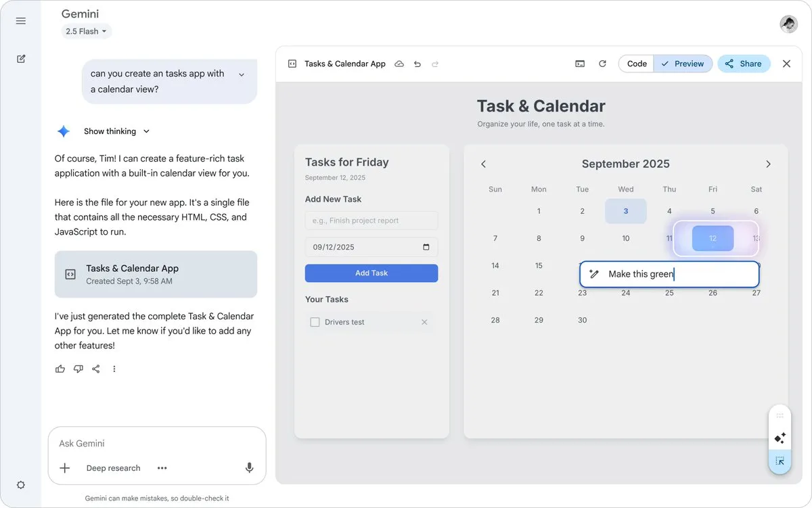Grab the floating toolbar drag handle

click(x=780, y=416)
